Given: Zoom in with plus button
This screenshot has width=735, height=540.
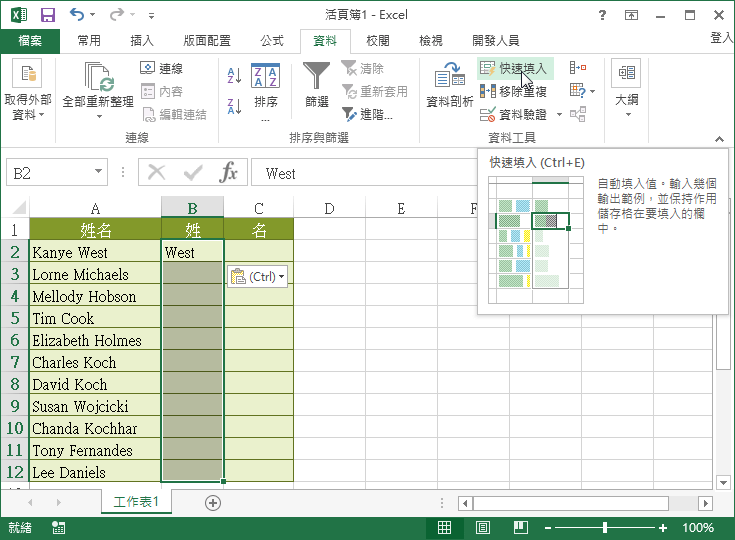Looking at the screenshot, I should [x=663, y=528].
